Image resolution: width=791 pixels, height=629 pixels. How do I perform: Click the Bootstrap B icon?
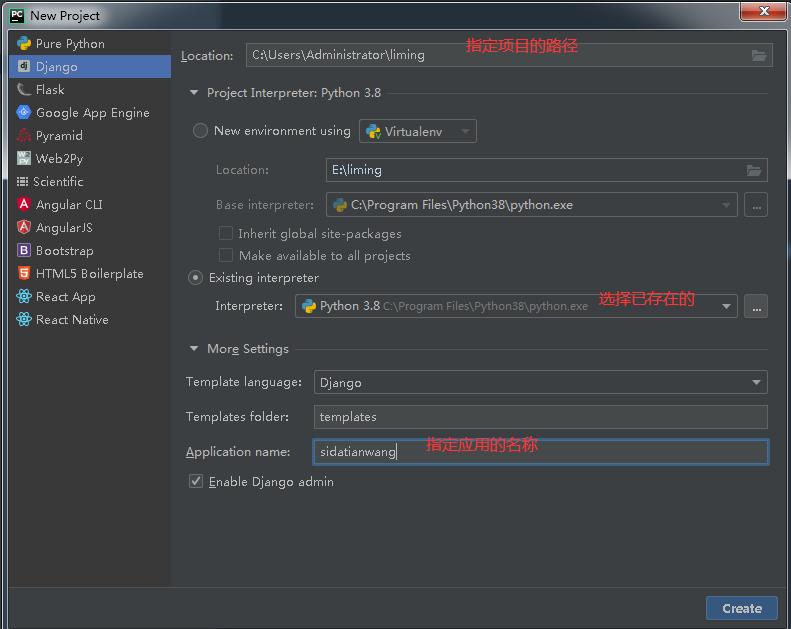click(x=24, y=250)
